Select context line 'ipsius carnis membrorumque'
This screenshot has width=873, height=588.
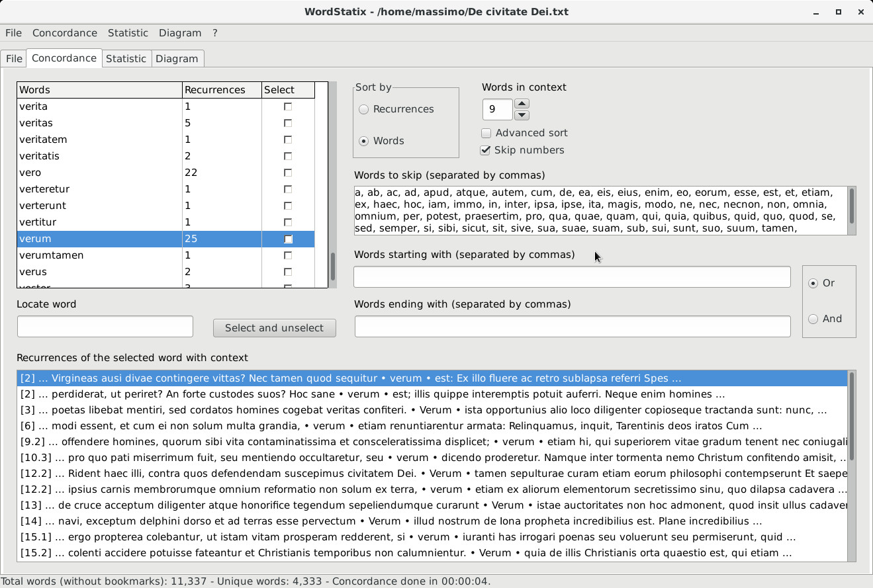coord(432,489)
